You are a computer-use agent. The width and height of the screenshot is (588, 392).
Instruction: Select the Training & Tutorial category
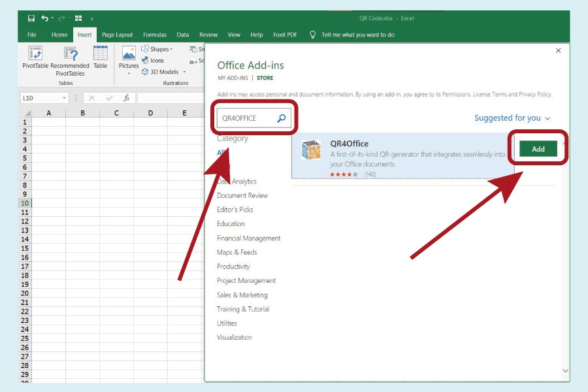(243, 309)
